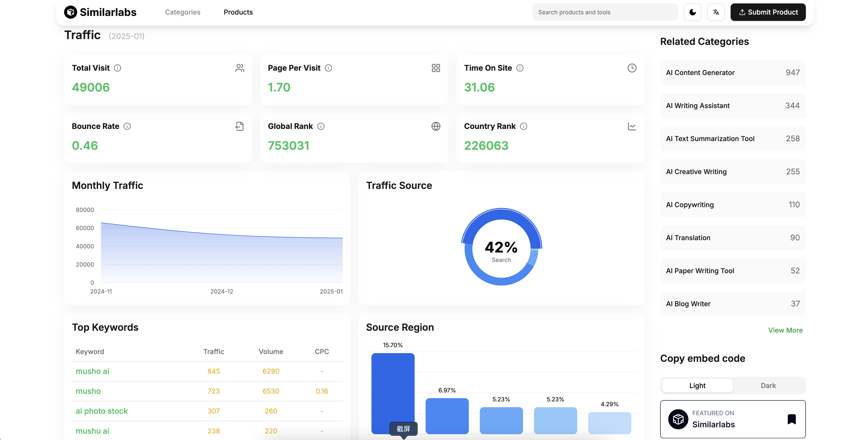This screenshot has width=868, height=440.
Task: Click the info icon beside Country Rank
Action: (x=523, y=127)
